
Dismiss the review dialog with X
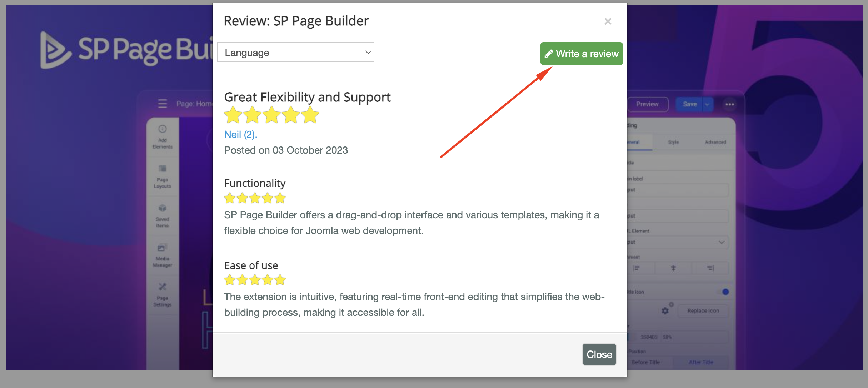tap(608, 21)
